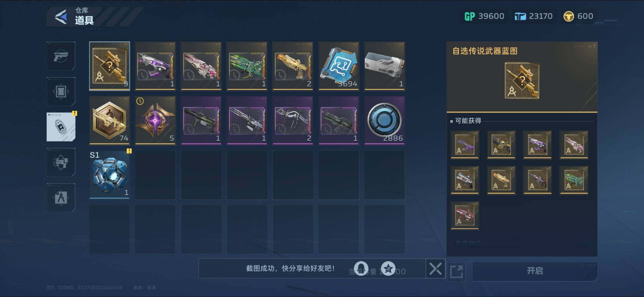The width and height of the screenshot is (644, 297).
Task: Click the share export icon beside 开启
Action: point(456,272)
